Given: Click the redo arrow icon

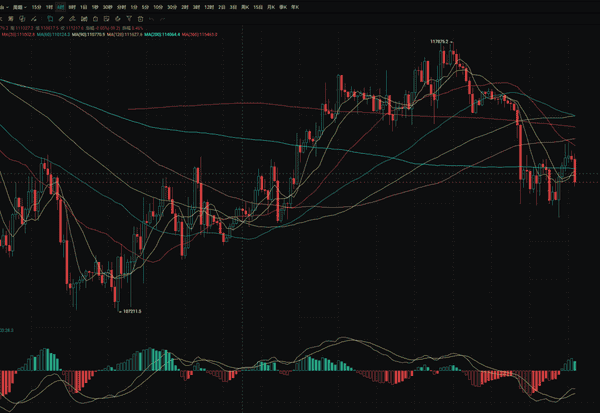Looking at the screenshot, I should 163,18.
